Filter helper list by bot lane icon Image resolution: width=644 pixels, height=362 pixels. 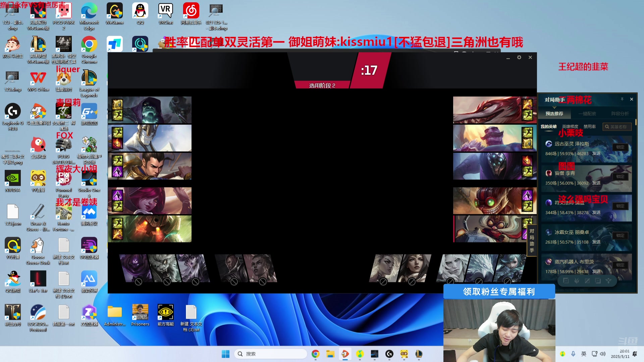click(x=598, y=281)
